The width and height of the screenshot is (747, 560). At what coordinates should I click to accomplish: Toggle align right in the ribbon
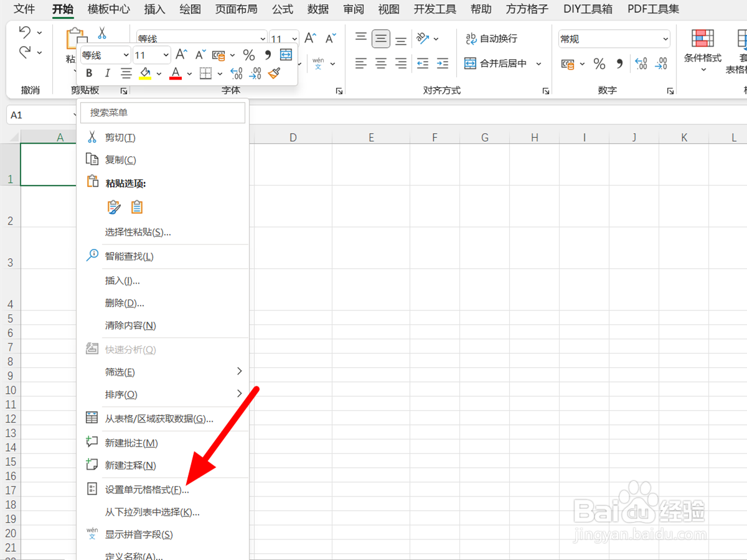coord(401,63)
